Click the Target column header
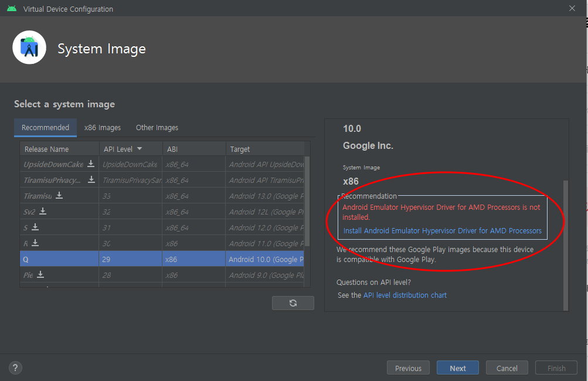Screen dimensions: 588x381 click(265, 149)
